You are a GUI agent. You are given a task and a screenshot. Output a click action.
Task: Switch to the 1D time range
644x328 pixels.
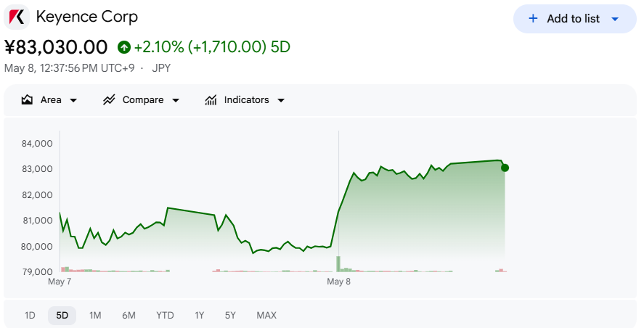click(30, 315)
